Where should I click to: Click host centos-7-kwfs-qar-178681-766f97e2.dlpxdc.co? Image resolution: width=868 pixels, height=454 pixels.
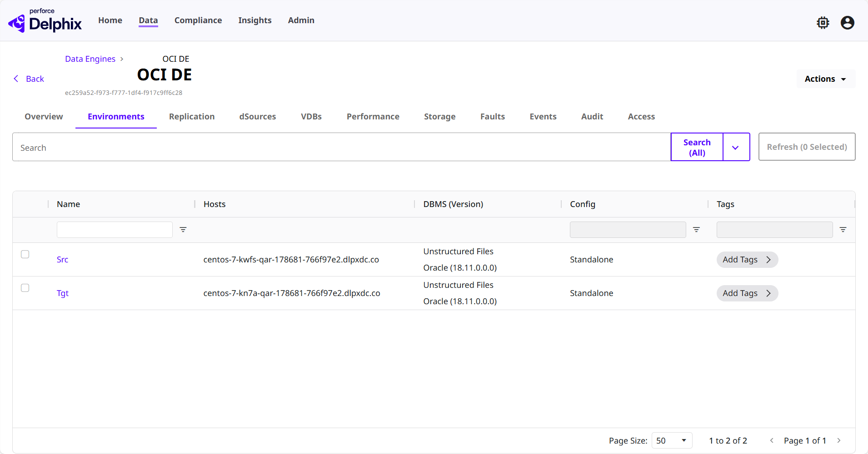(291, 260)
